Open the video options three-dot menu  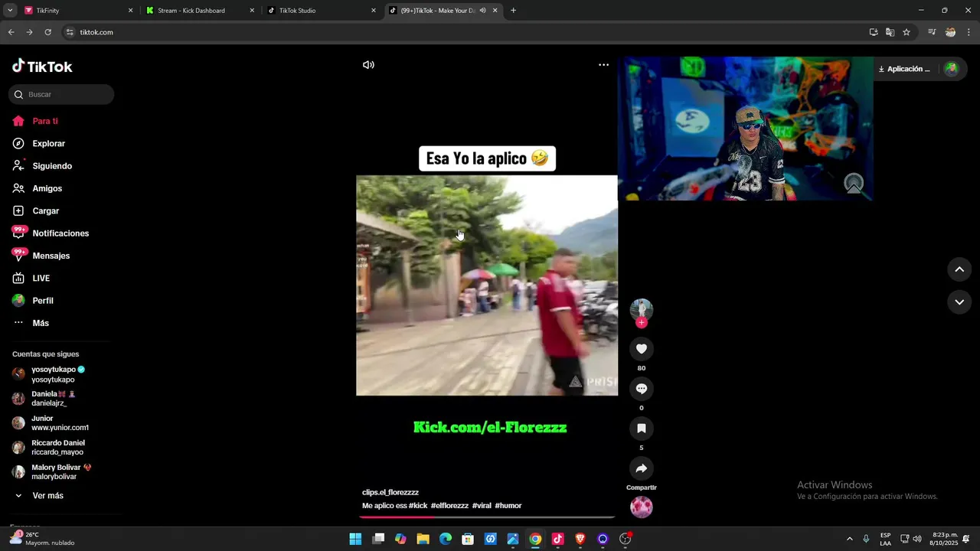click(603, 65)
